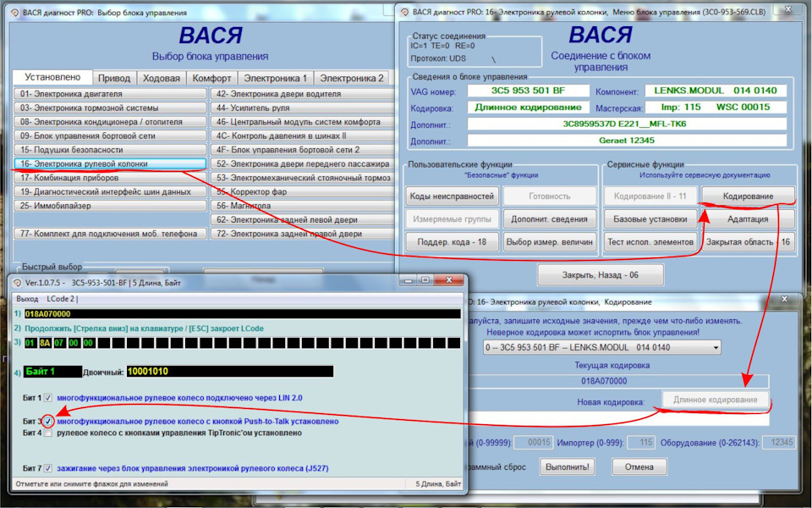Select 15- Подушки безопасности module

[110, 150]
